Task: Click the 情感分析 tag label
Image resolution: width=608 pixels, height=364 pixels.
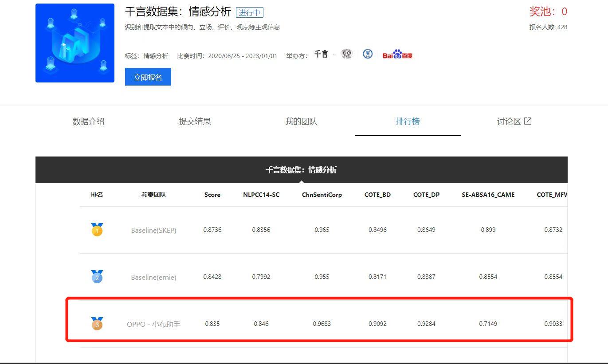Action: (156, 56)
